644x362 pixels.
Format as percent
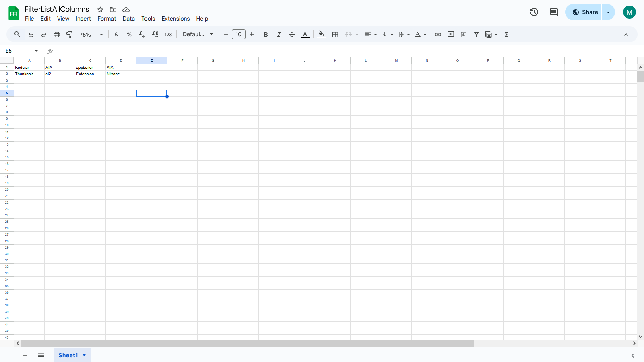(x=129, y=35)
